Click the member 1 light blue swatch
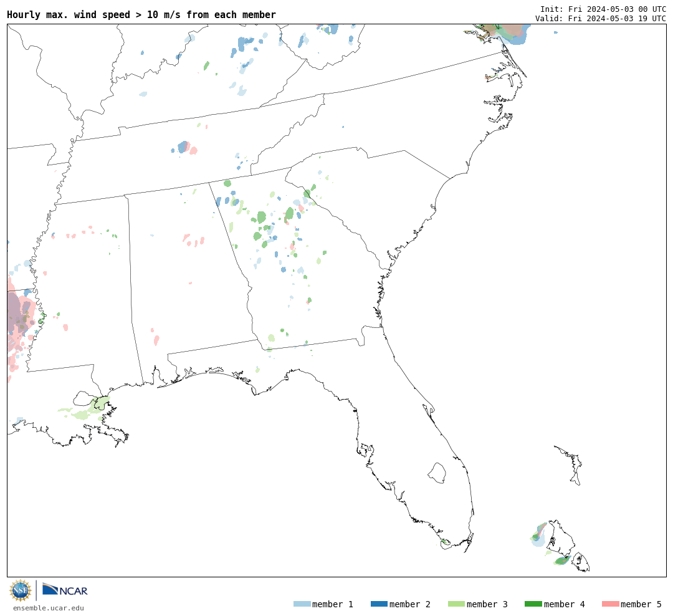This screenshot has height=616, width=673. pos(302,604)
